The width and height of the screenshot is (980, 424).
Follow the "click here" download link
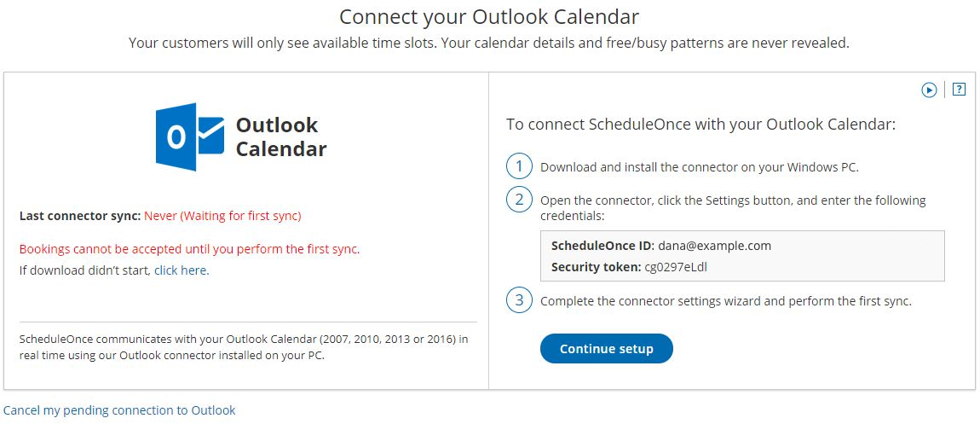(181, 270)
